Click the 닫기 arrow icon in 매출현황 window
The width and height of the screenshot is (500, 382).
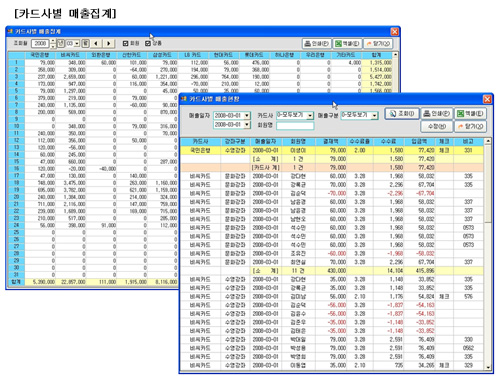coord(470,126)
